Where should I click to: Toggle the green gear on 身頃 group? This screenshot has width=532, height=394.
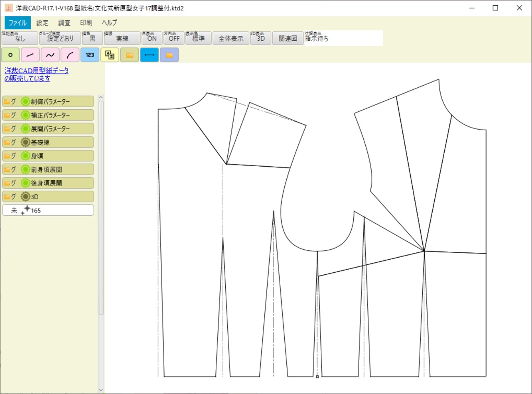click(26, 156)
